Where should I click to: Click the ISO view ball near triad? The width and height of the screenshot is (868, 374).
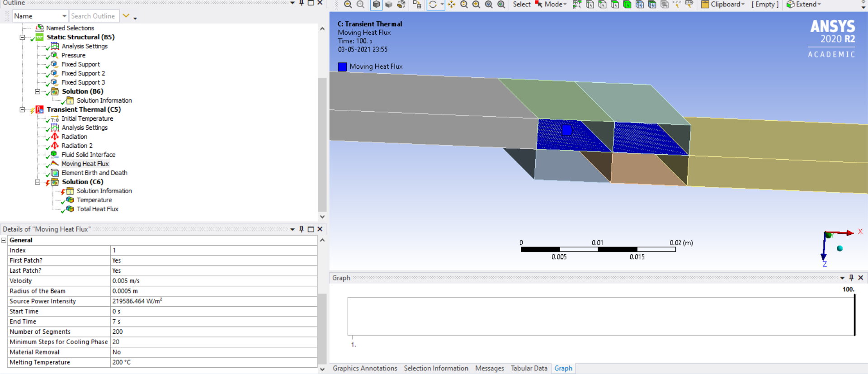[840, 248]
